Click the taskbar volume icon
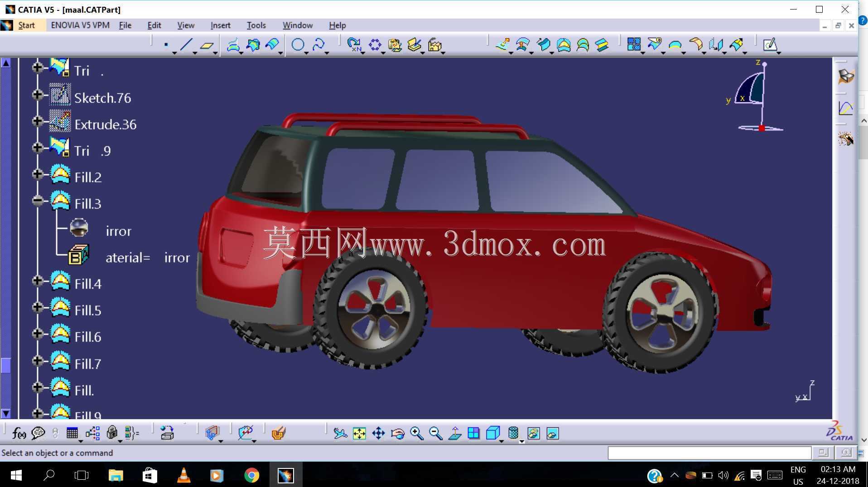Image resolution: width=868 pixels, height=487 pixels. pyautogui.click(x=723, y=475)
